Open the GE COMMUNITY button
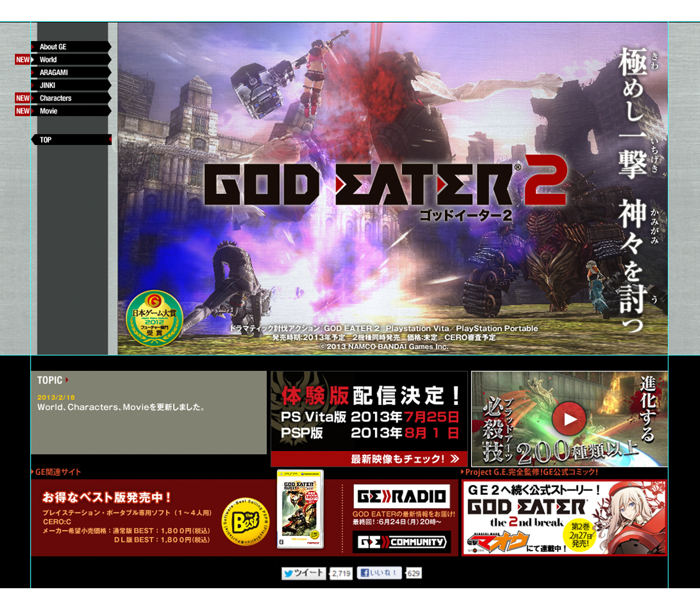The width and height of the screenshot is (700, 616). (402, 542)
